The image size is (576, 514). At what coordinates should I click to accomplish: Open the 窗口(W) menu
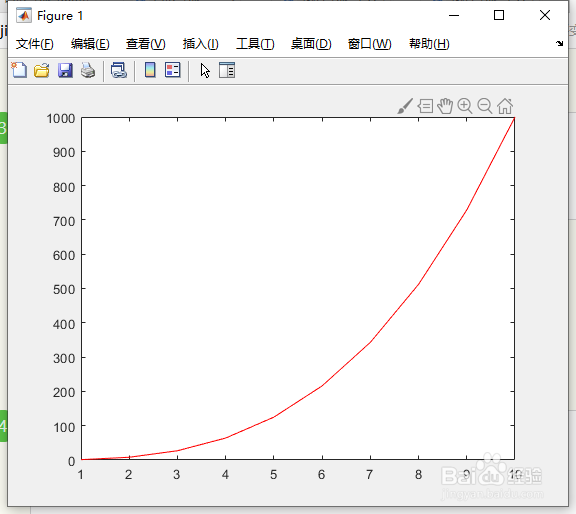(x=370, y=44)
